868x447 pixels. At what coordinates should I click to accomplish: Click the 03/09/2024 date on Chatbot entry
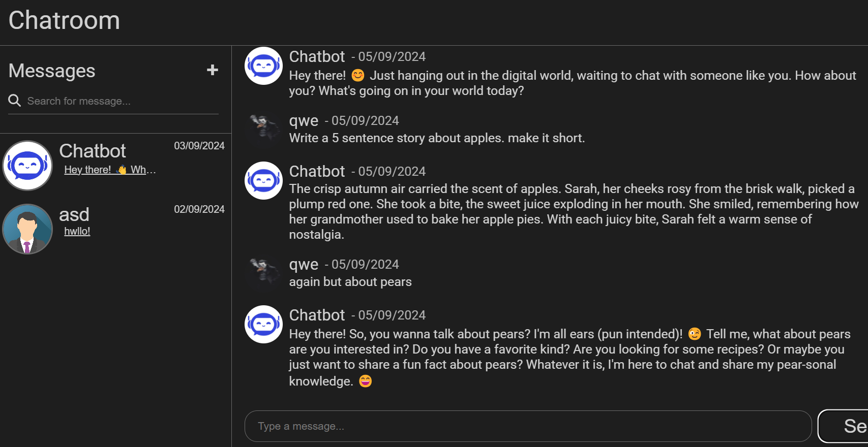(199, 146)
